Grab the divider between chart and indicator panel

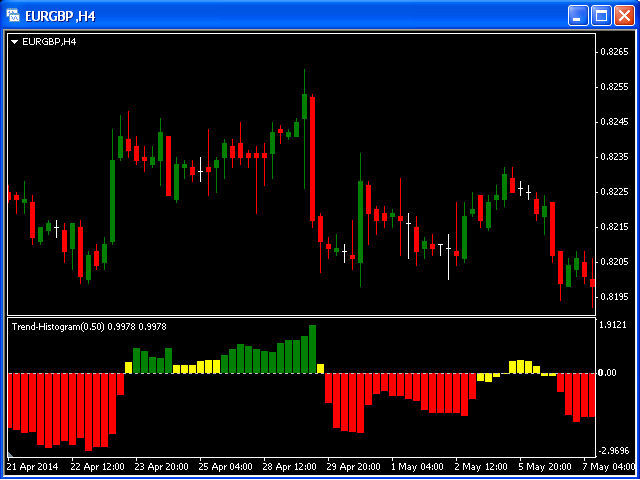(300, 317)
